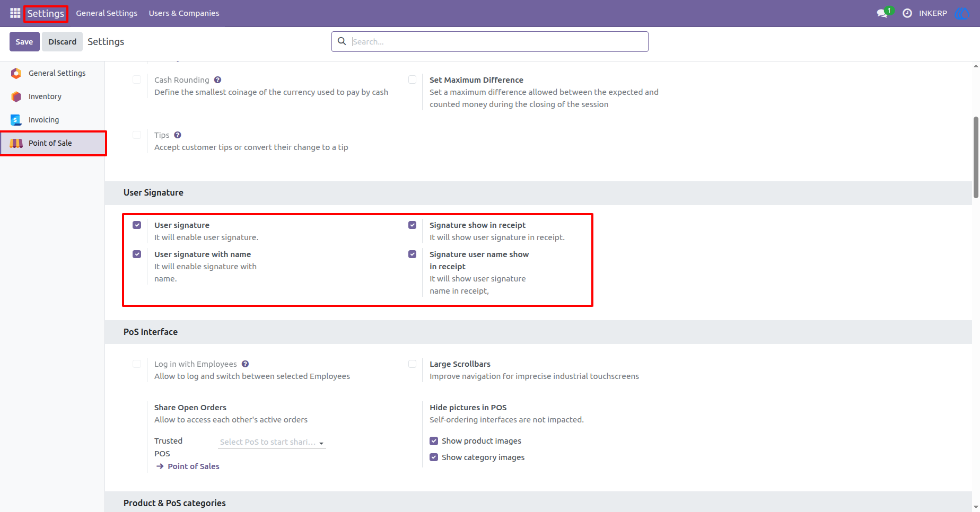Uncheck the User signature checkbox
This screenshot has width=980, height=512.
coord(137,225)
